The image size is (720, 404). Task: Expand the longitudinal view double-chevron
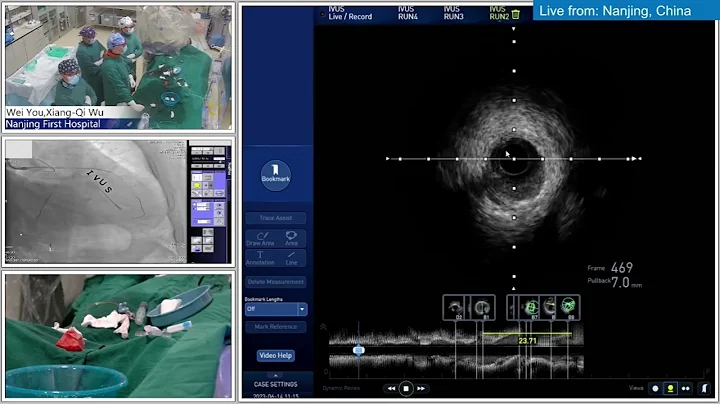coord(323,327)
